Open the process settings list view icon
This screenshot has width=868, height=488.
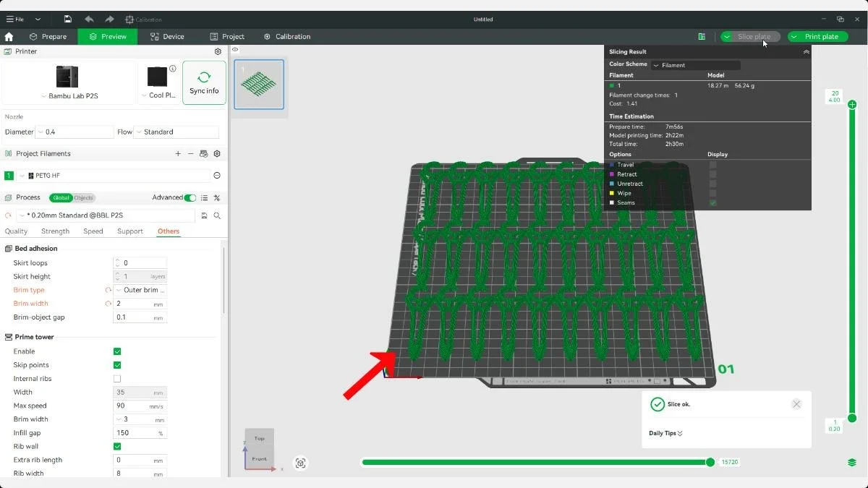205,197
